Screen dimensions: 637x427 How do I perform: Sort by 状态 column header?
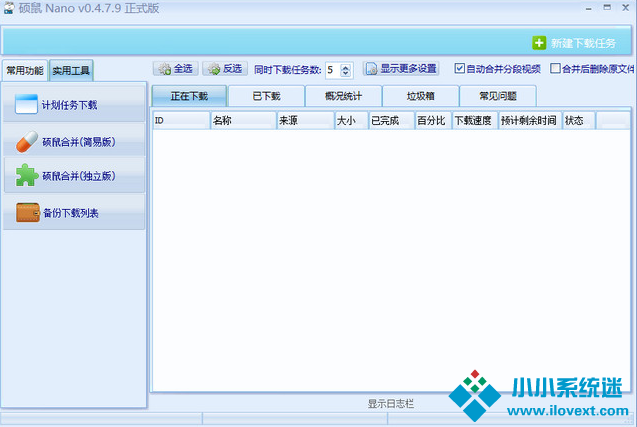579,120
